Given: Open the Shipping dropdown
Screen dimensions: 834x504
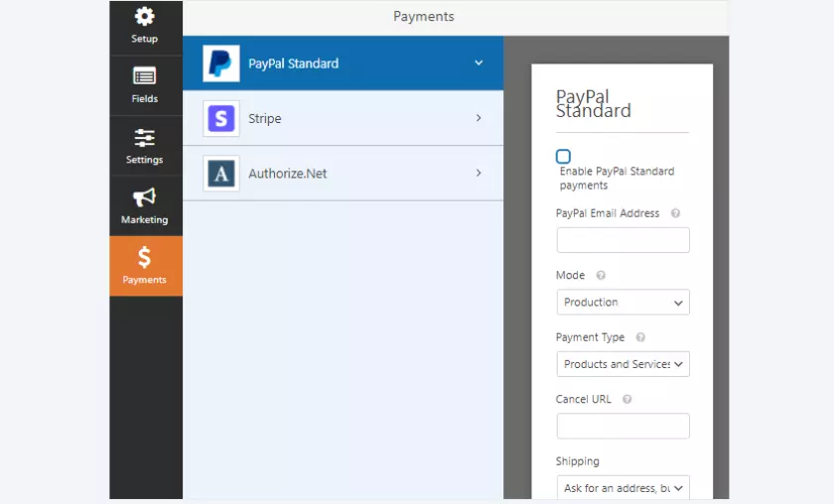Looking at the screenshot, I should tap(623, 487).
